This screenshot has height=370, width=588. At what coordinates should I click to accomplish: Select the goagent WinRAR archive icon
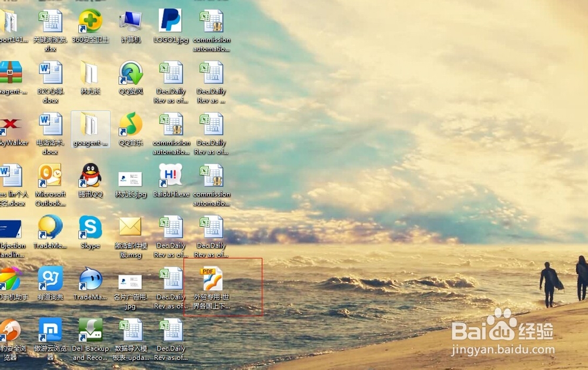point(11,72)
